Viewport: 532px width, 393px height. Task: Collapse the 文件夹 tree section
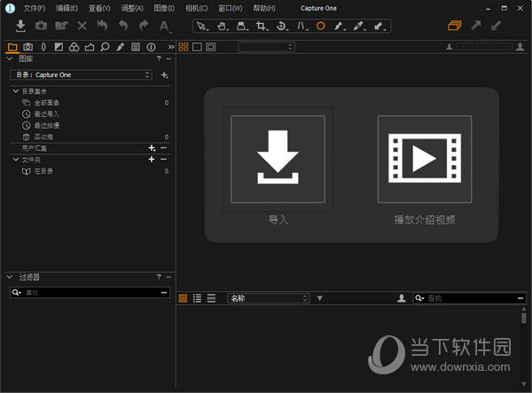(x=16, y=159)
